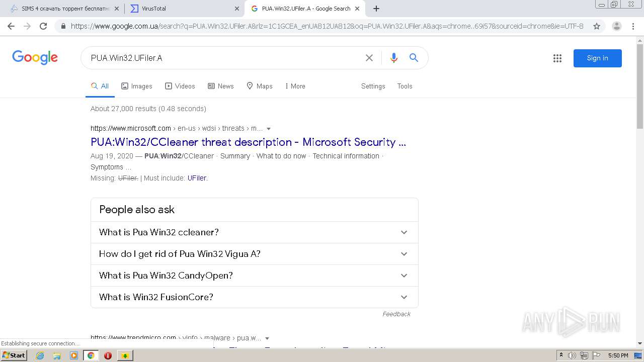The image size is (644, 362).
Task: Sign in to Google account
Action: point(597,58)
